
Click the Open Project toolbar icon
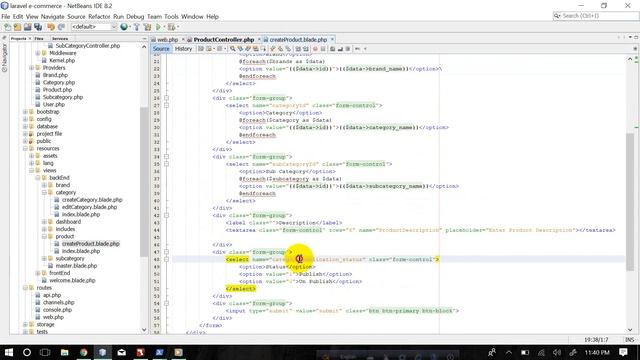coord(27,27)
